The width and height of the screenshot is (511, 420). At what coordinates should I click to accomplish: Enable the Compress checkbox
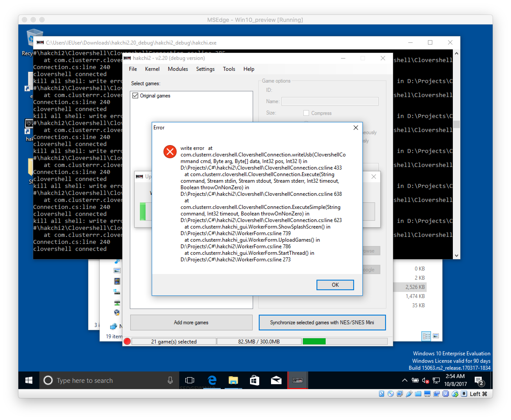coord(306,113)
